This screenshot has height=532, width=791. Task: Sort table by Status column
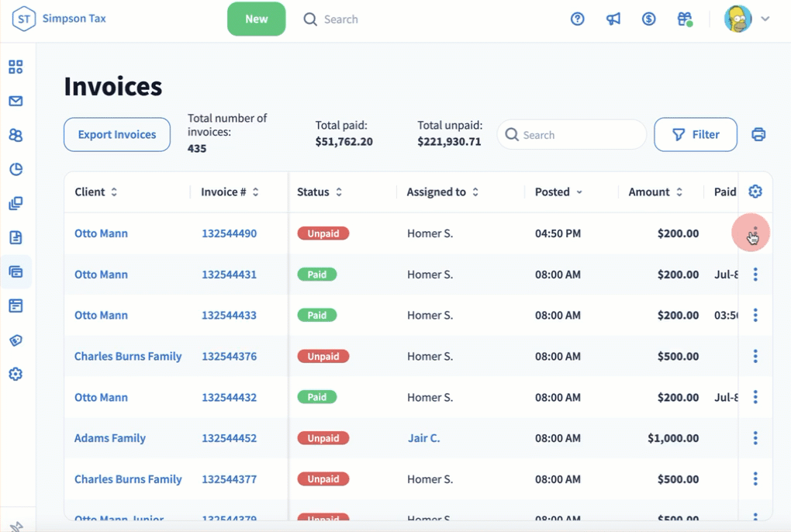(x=319, y=192)
